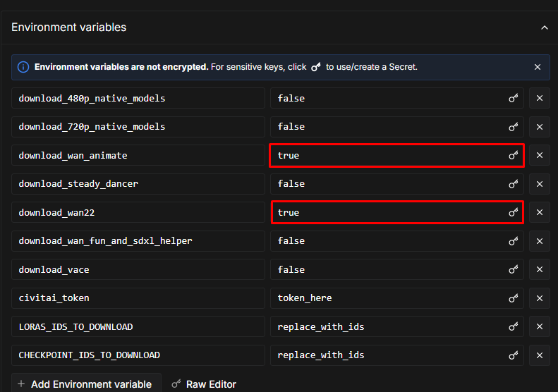Click the key icon in CHECKPOINT_IDS_TO_DOWNLOAD row

coord(514,355)
